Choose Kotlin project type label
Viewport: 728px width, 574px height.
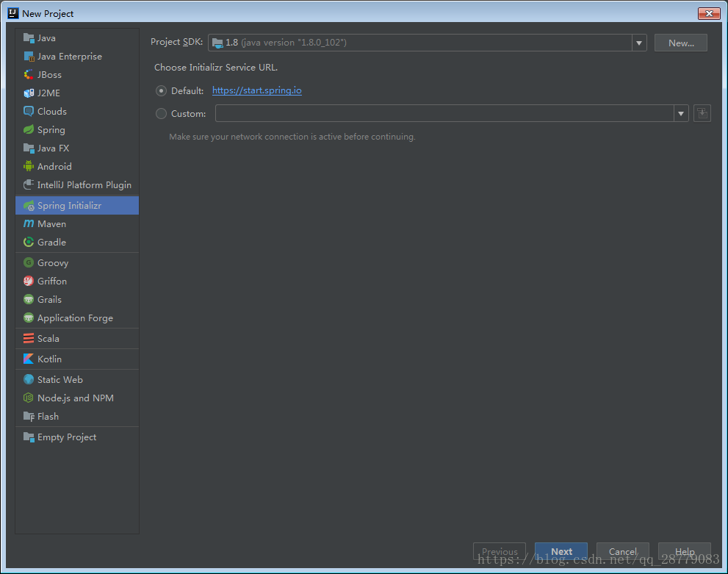[x=50, y=359]
